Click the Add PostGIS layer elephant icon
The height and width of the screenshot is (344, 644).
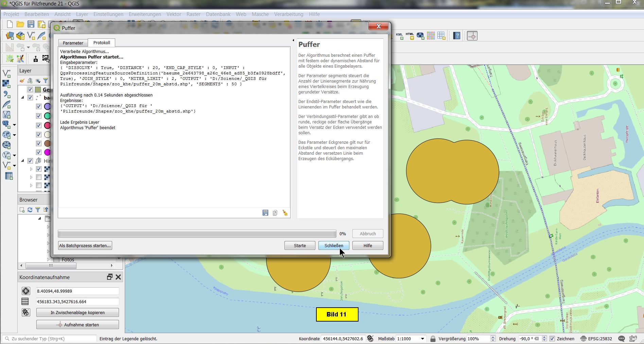6,124
